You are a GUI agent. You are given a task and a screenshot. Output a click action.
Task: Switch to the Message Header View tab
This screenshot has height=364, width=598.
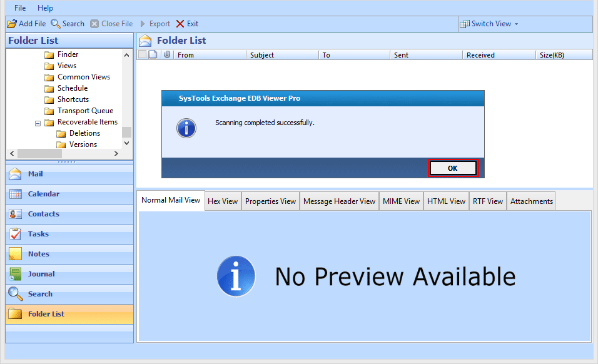(x=340, y=201)
